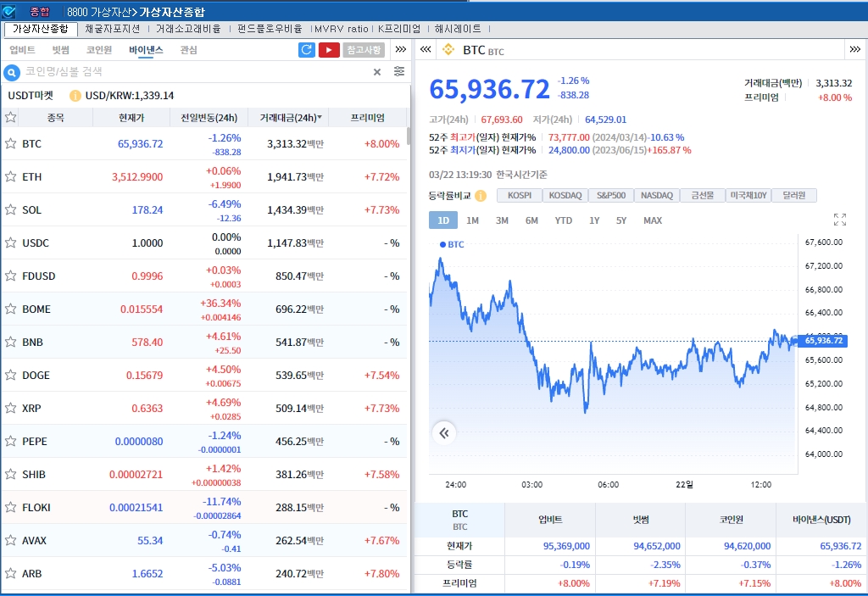Open the 관심 watchlist tab
Viewport: 868px width, 596px height.
189,50
